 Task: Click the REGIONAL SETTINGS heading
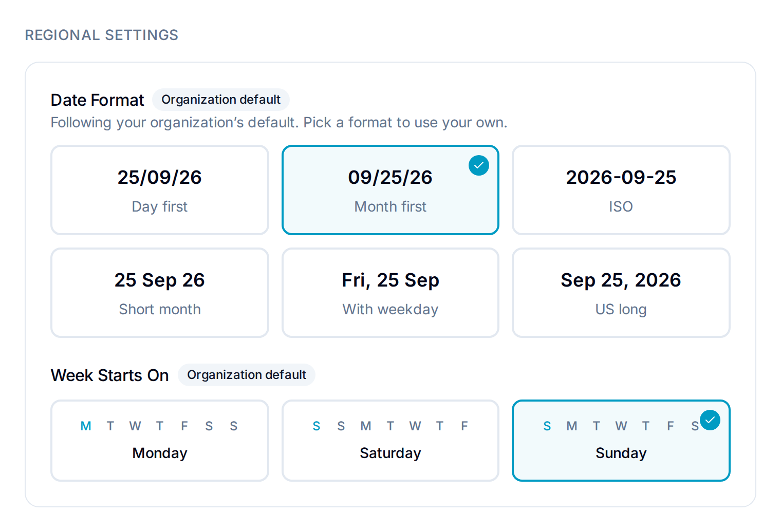102,35
